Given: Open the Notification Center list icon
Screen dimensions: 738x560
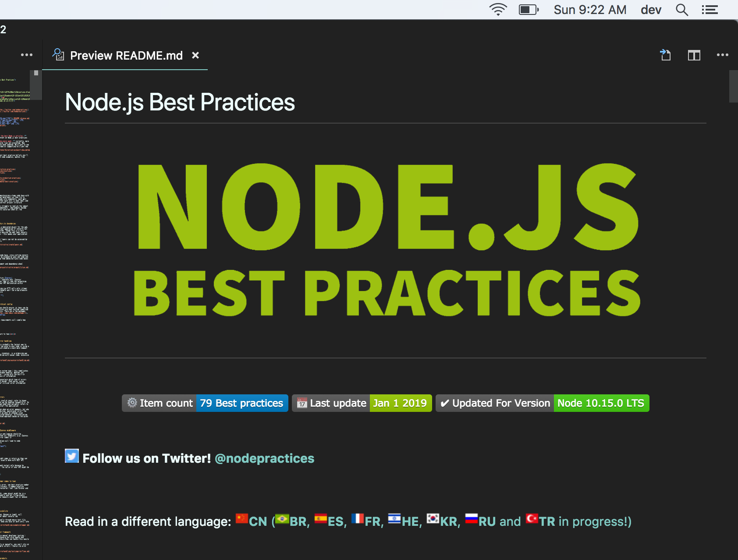Looking at the screenshot, I should click(710, 10).
